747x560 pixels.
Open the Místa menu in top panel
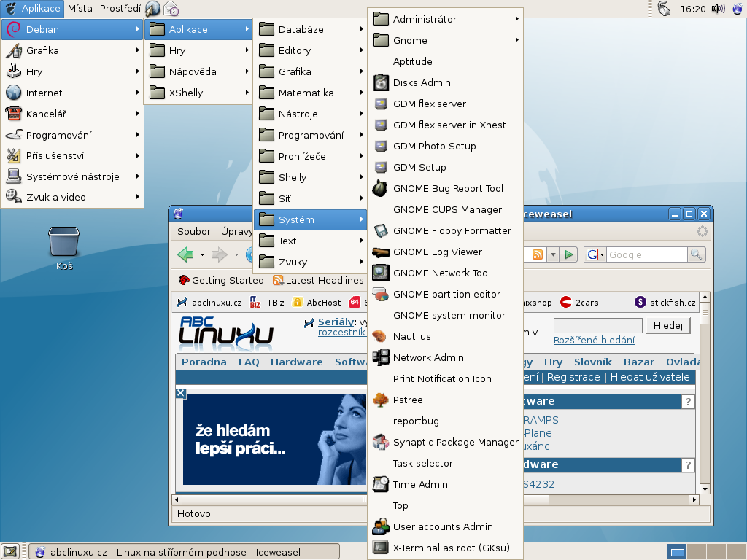pos(80,9)
